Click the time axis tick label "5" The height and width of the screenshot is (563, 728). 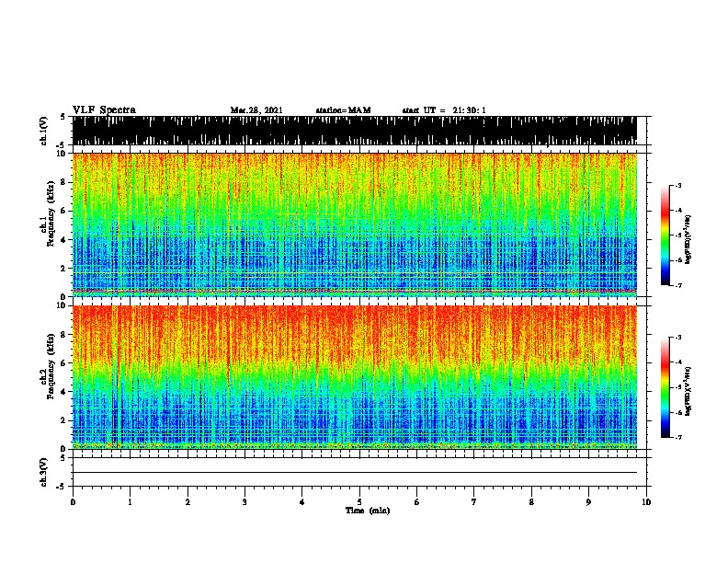pos(359,501)
